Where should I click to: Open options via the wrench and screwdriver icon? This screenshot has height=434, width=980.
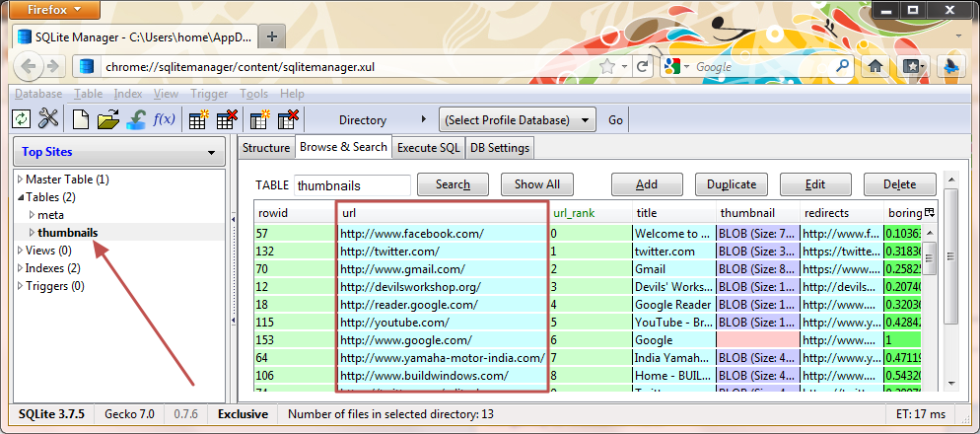pos(48,118)
